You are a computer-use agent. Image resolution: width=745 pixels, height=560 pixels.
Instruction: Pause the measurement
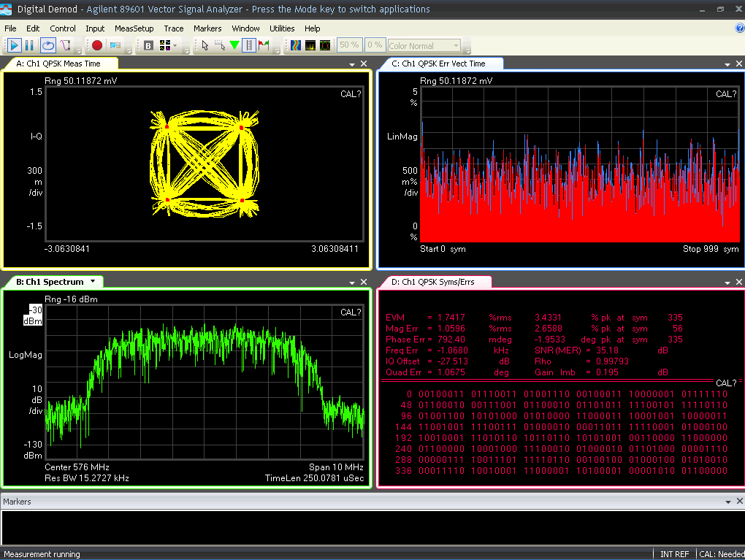[29, 45]
